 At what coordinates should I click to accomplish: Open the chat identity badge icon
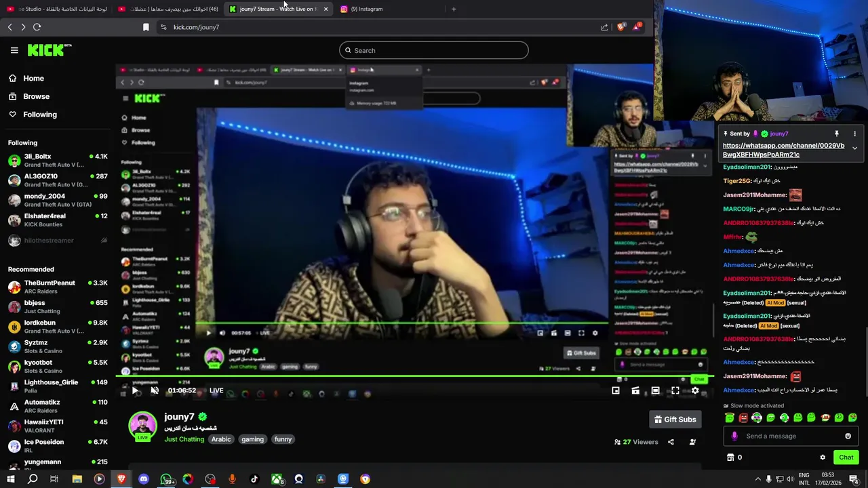coord(734,436)
